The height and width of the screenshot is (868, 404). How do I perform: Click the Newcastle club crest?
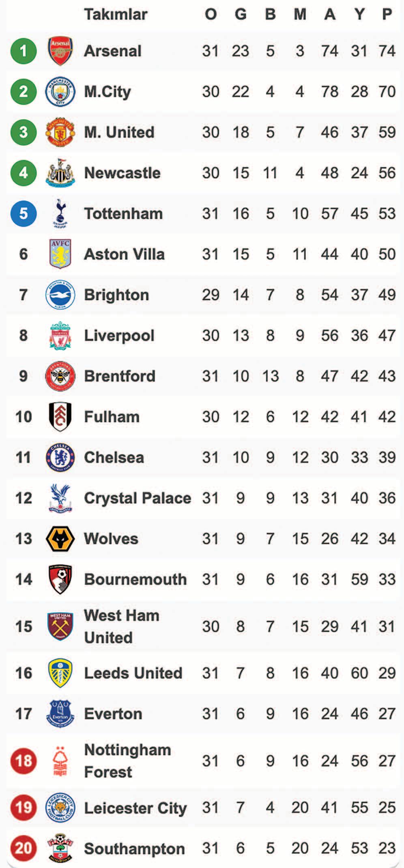click(60, 173)
